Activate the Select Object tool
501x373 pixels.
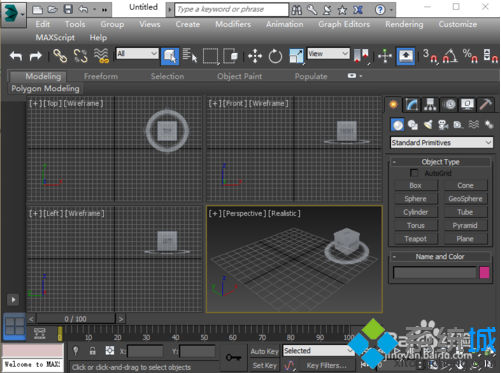[x=170, y=56]
